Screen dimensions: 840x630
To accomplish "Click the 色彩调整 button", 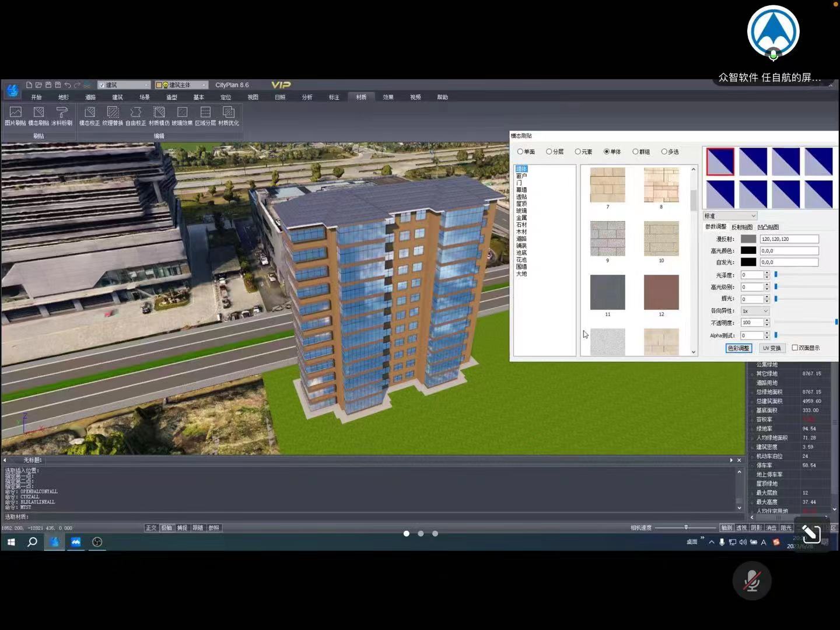I will (738, 348).
